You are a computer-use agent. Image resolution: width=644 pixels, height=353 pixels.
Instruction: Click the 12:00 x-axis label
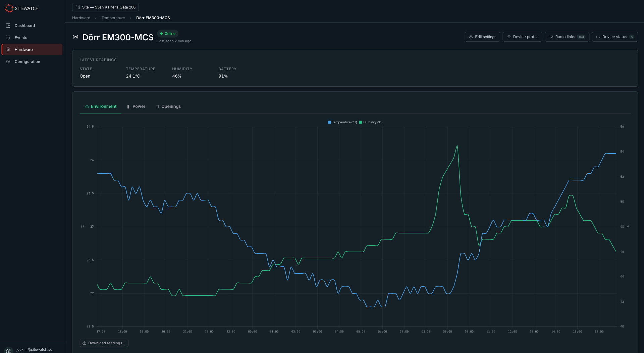pyautogui.click(x=512, y=332)
